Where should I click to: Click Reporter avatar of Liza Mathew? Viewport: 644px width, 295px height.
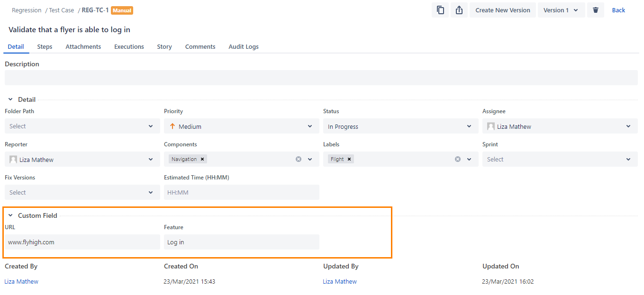13,160
